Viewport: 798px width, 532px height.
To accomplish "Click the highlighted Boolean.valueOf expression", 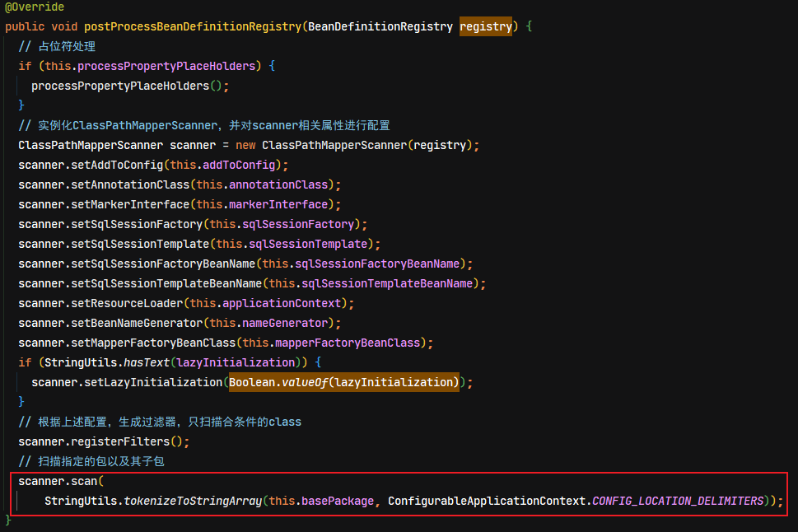I will click(344, 382).
